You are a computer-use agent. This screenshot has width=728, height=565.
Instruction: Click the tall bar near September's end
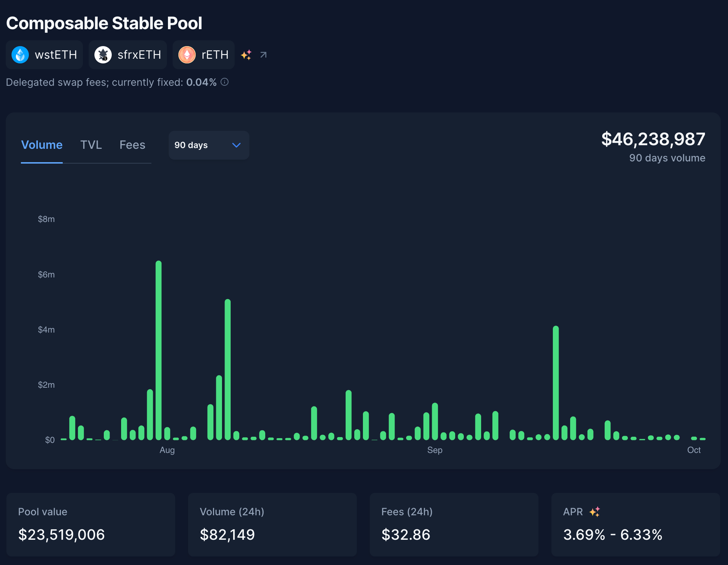pos(556,382)
